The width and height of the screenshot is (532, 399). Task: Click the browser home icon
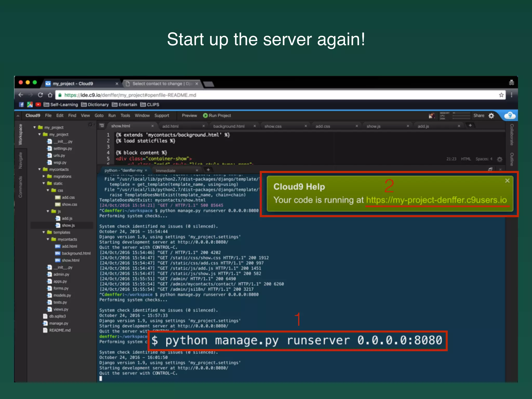[x=50, y=95]
